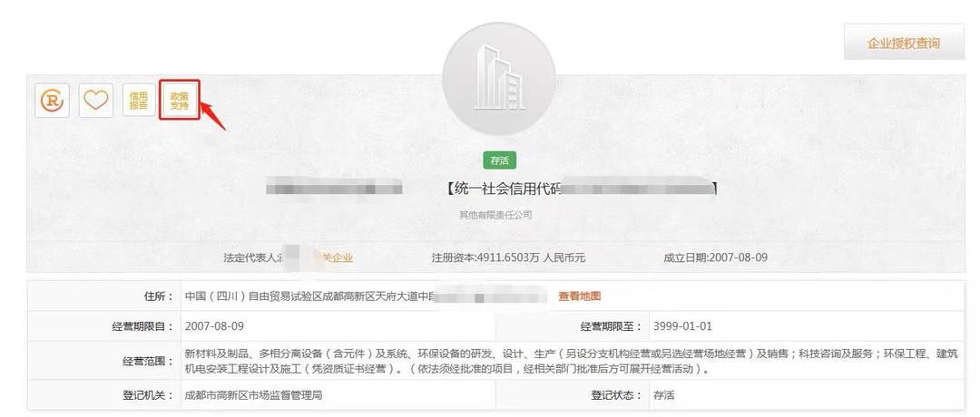
Task: Click the 统一社会信用代码 text
Action: pos(504,189)
